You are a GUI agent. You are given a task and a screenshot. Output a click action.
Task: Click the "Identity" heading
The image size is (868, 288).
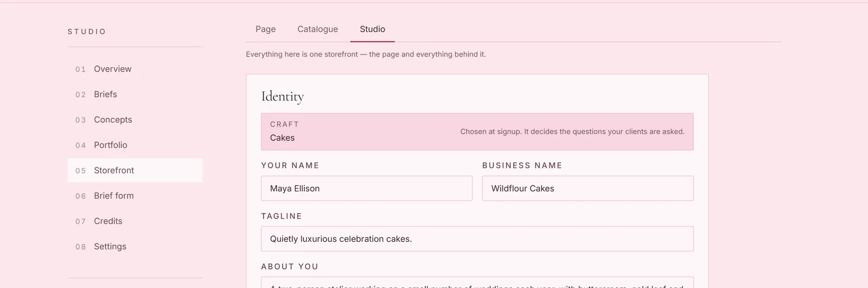pos(283,97)
